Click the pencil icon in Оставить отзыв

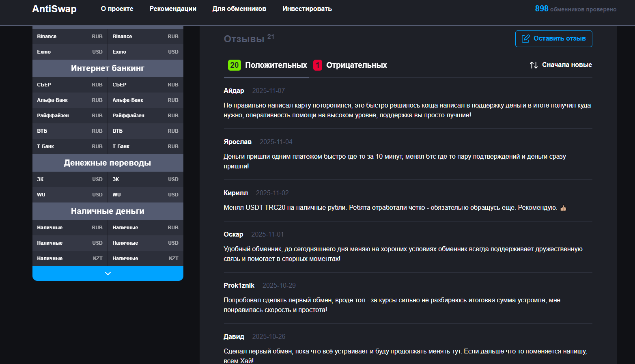525,39
